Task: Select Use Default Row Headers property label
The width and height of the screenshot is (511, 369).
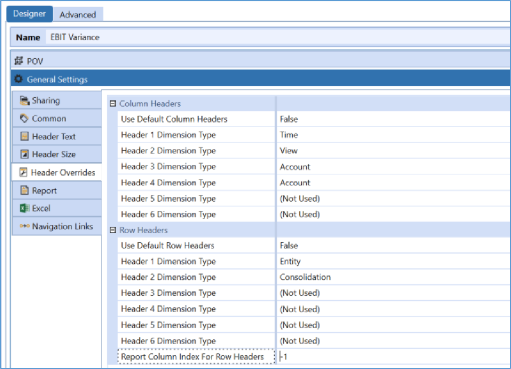Action: coord(167,246)
